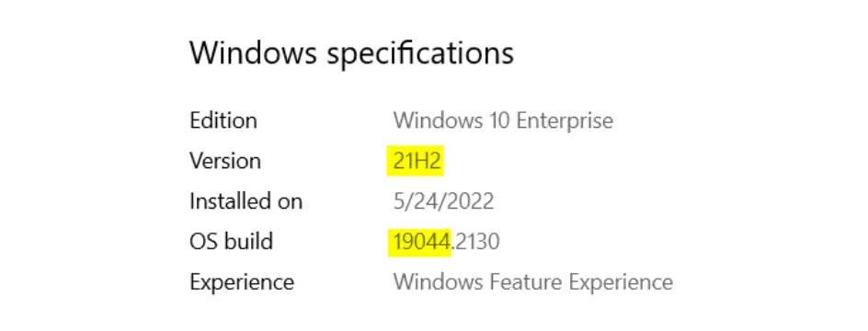Click the OS build label

[231, 241]
